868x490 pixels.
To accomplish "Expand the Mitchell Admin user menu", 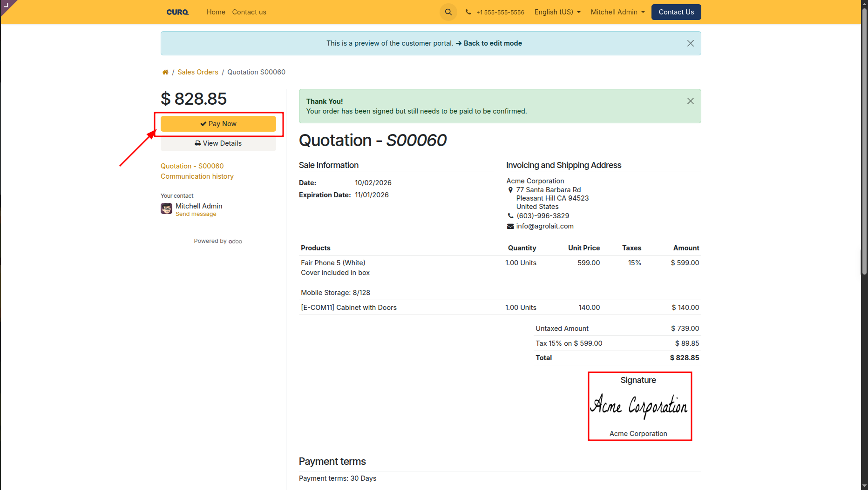I will click(618, 12).
